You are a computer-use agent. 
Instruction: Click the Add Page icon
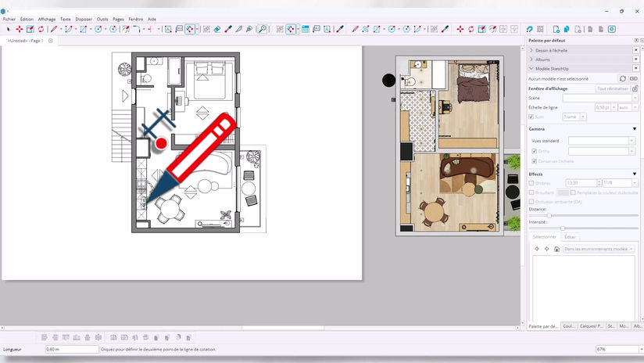pos(556,29)
